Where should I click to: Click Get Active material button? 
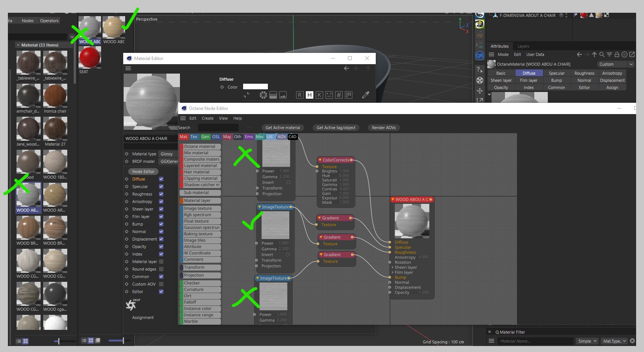point(283,128)
